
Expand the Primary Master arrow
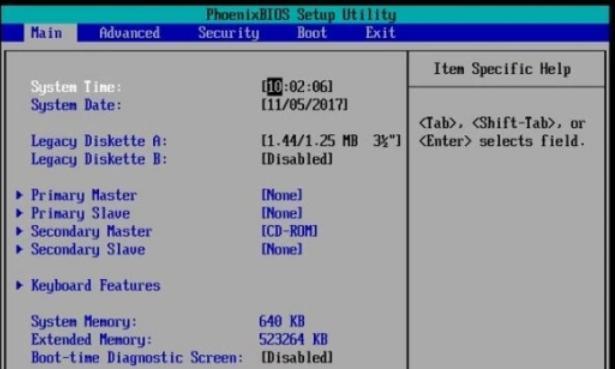(x=19, y=195)
